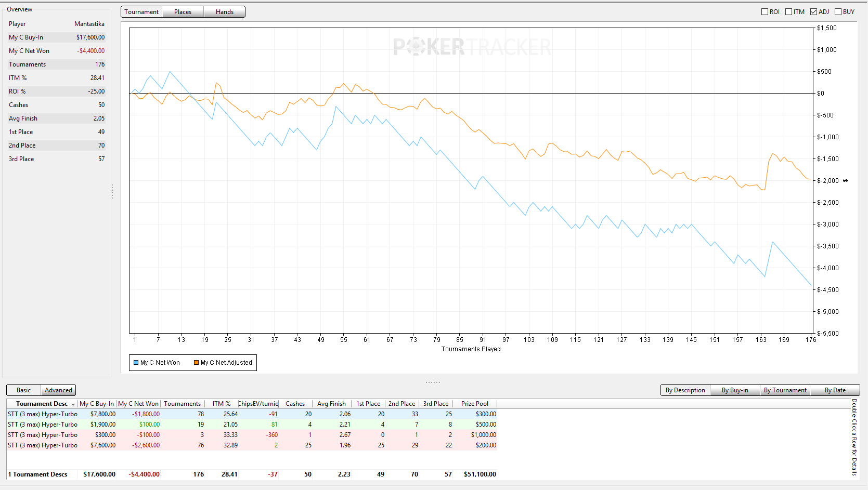Select the Hyper-Turbo row with $1,900.00 buy-in

coord(252,425)
